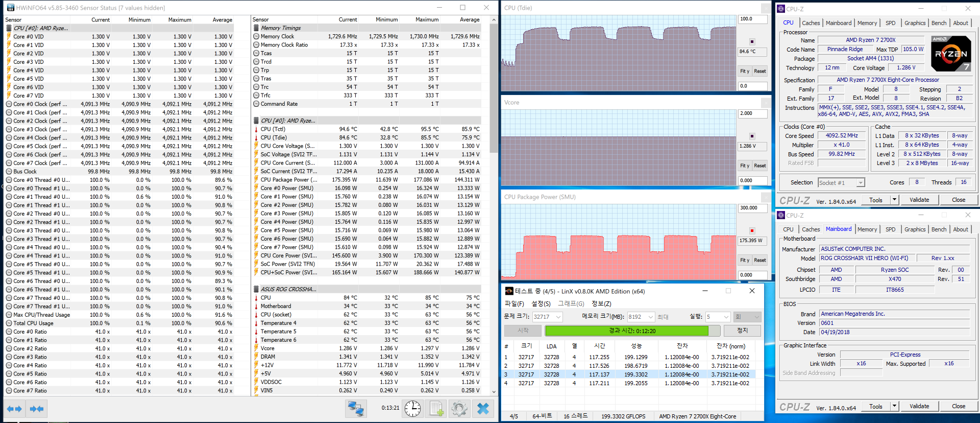The width and height of the screenshot is (980, 423).
Task: Click the 성능 column header in LinX
Action: 636,346
